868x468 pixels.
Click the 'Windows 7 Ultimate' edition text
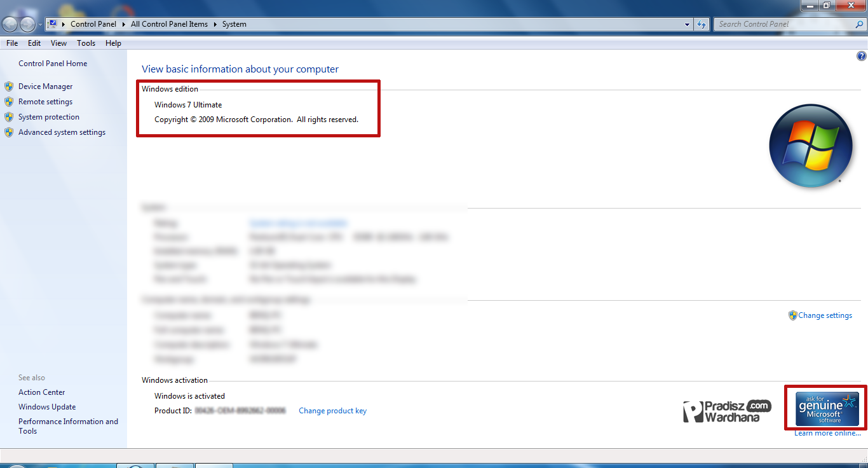pos(188,105)
